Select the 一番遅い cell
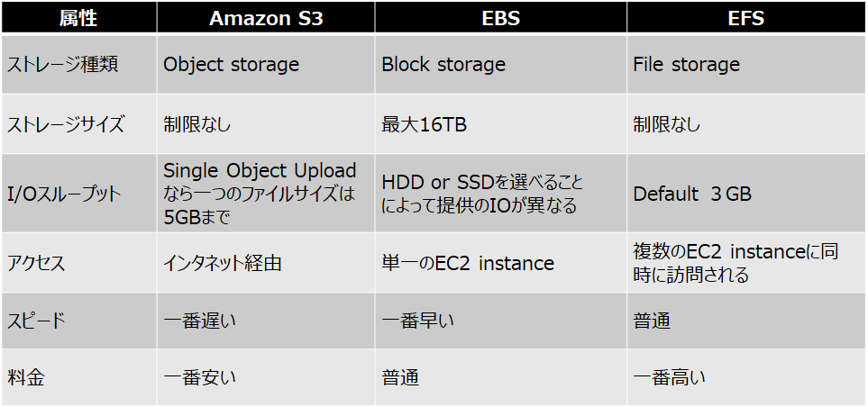Viewport: 868px width, 407px height. pos(266,321)
